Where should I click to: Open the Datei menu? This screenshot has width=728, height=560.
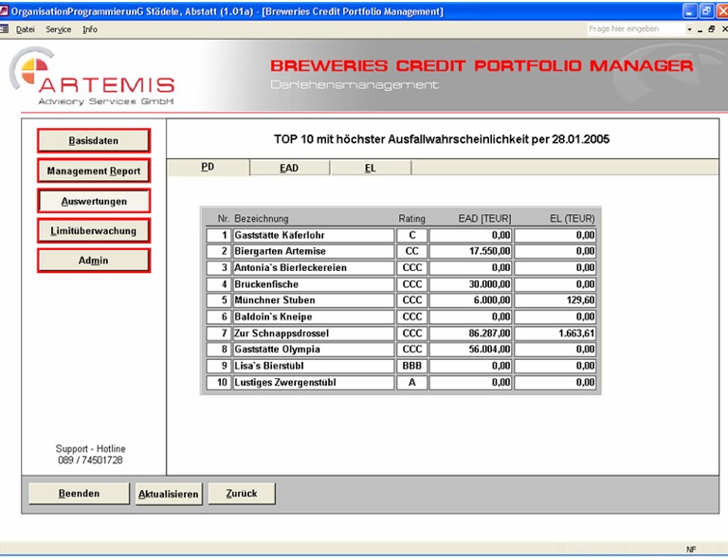point(25,29)
